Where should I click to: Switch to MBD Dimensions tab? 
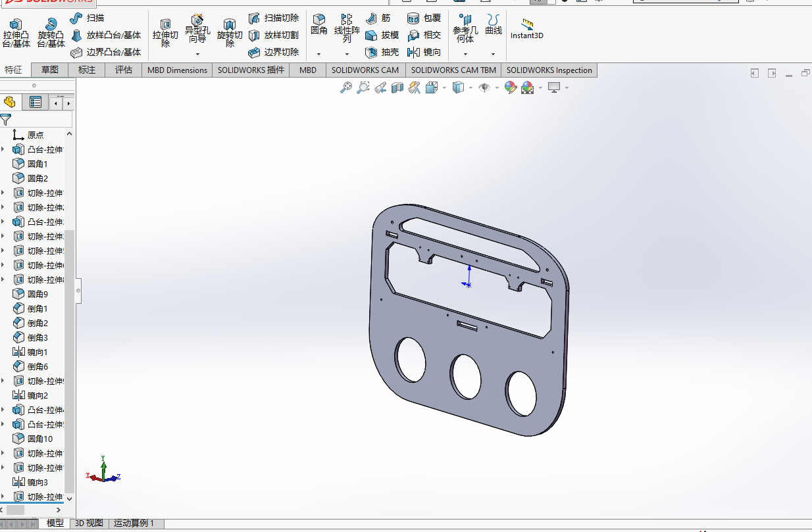click(177, 70)
